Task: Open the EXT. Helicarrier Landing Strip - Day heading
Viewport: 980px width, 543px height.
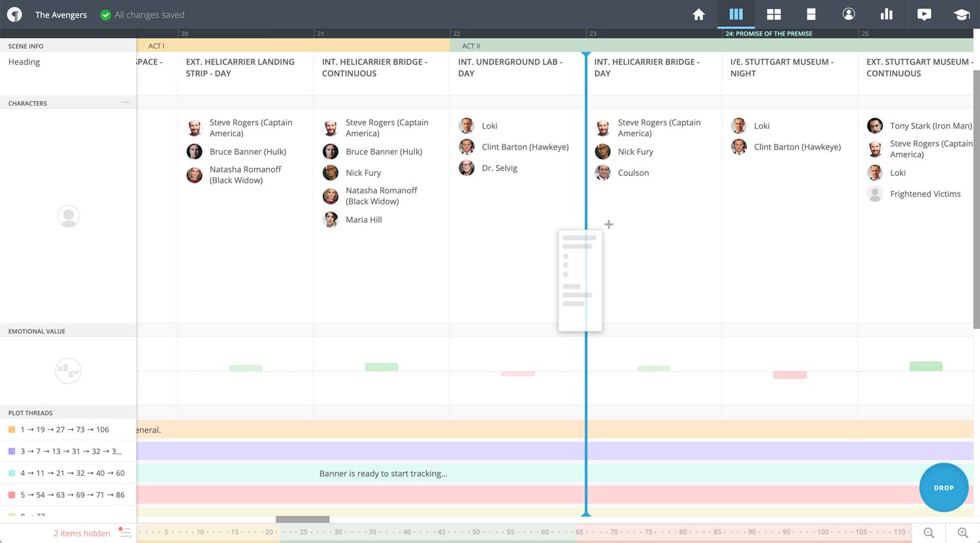Action: [240, 67]
